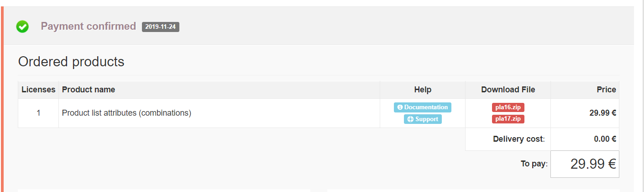Open the Support help button
This screenshot has height=192, width=644.
tap(423, 119)
